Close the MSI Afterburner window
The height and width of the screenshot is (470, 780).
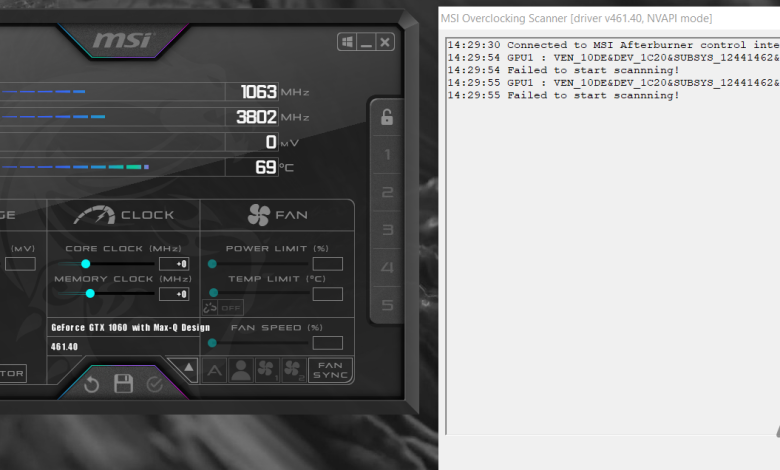click(385, 42)
